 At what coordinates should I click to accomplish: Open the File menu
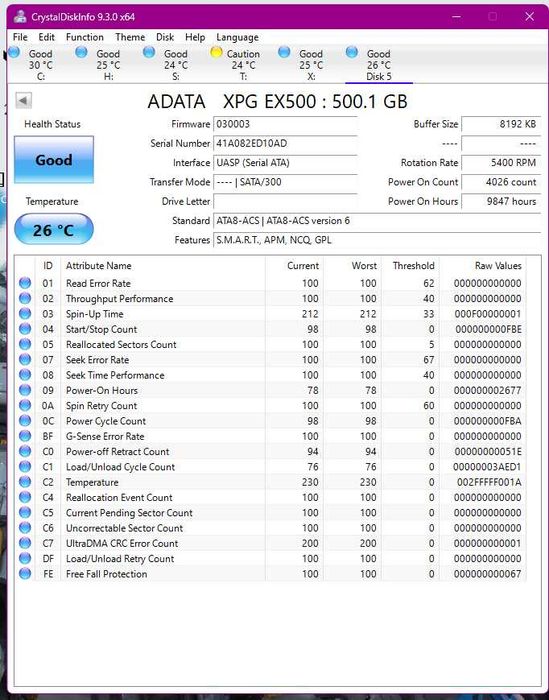[x=20, y=37]
